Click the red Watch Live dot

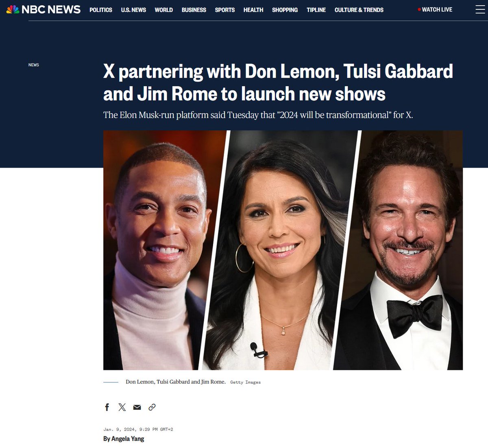[x=419, y=10]
